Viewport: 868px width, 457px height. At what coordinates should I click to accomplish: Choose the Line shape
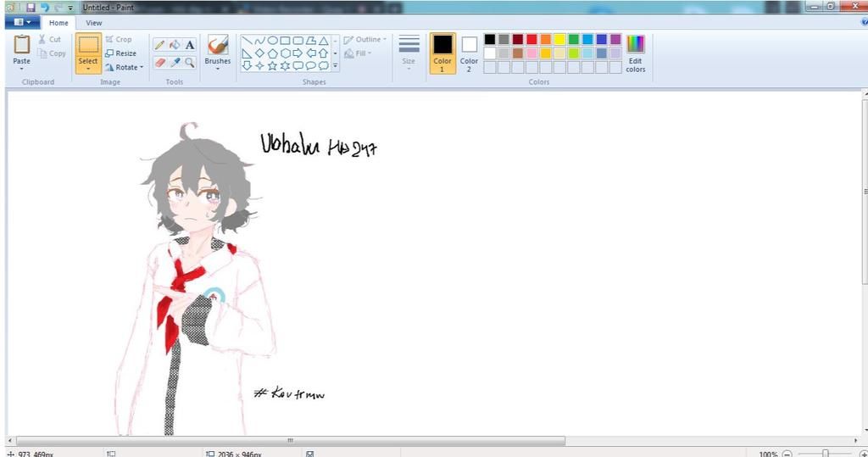(247, 41)
